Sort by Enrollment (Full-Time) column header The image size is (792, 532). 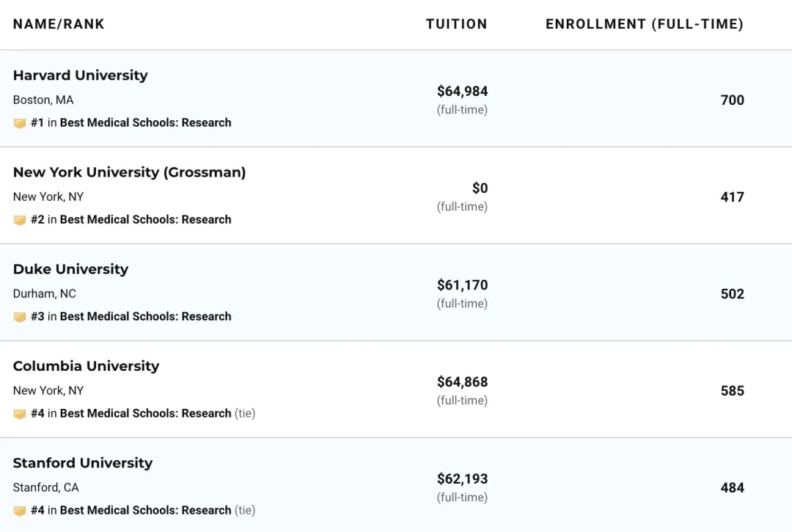tap(644, 24)
